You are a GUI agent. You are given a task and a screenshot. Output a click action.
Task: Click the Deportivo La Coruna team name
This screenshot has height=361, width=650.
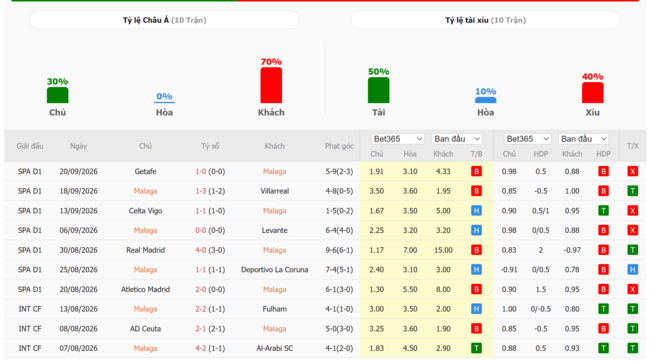tap(274, 270)
